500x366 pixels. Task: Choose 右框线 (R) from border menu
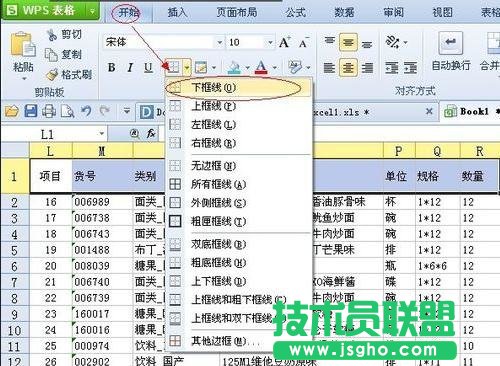point(239,143)
